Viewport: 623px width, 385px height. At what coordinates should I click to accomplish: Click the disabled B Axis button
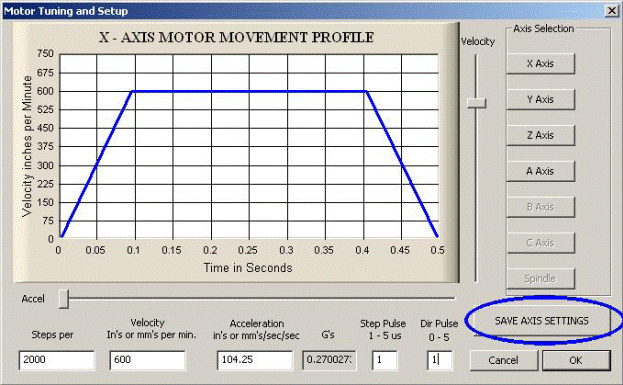point(540,207)
